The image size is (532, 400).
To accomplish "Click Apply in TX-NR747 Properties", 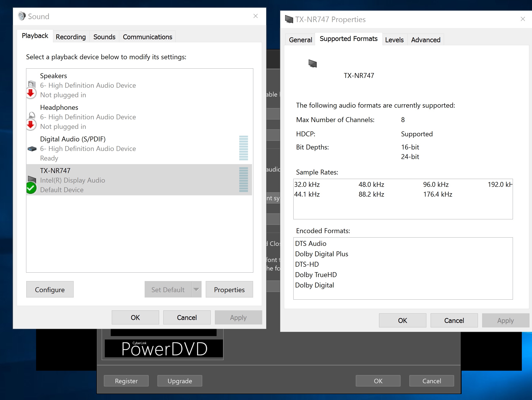I will point(505,320).
